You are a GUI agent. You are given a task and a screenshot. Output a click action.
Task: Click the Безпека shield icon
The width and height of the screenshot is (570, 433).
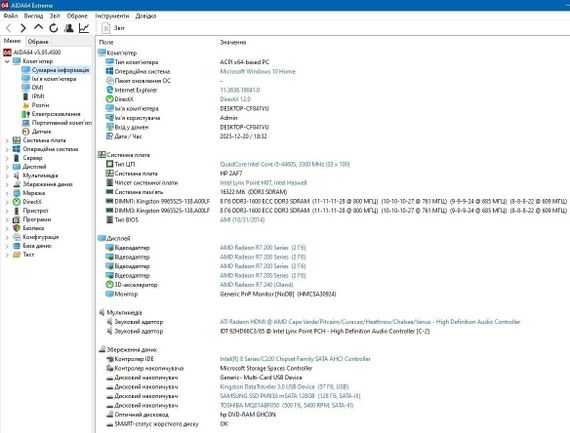point(16,228)
